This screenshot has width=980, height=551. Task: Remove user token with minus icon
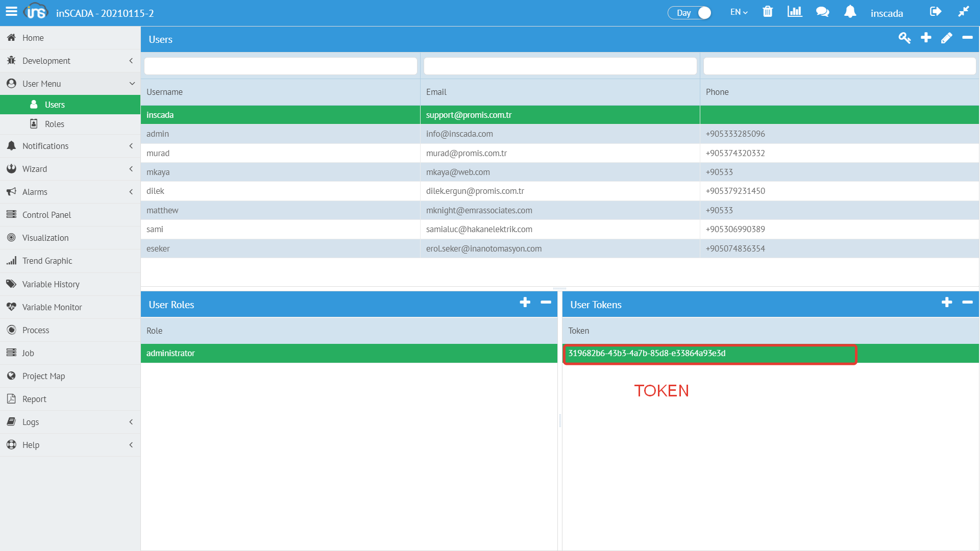tap(967, 303)
